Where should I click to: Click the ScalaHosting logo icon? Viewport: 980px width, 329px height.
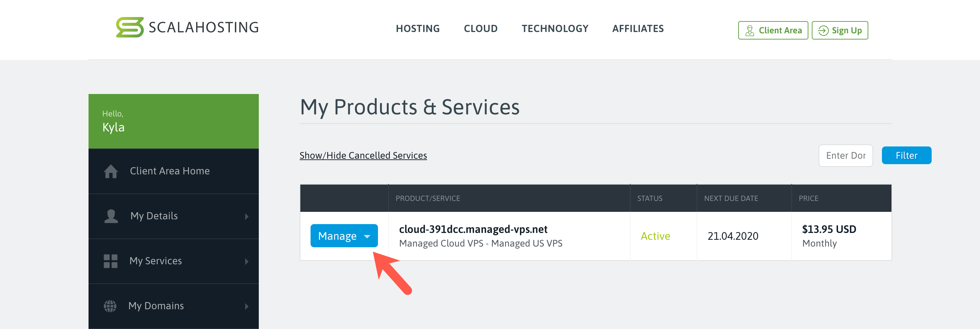[130, 27]
